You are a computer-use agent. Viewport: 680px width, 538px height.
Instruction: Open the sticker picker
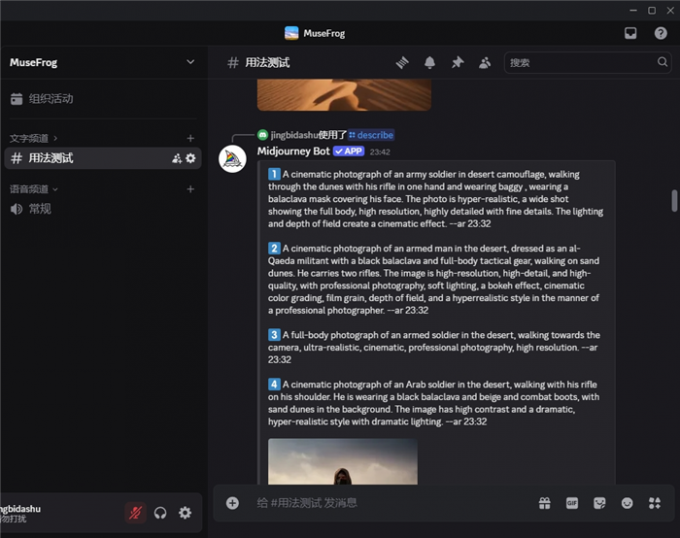[x=599, y=503]
